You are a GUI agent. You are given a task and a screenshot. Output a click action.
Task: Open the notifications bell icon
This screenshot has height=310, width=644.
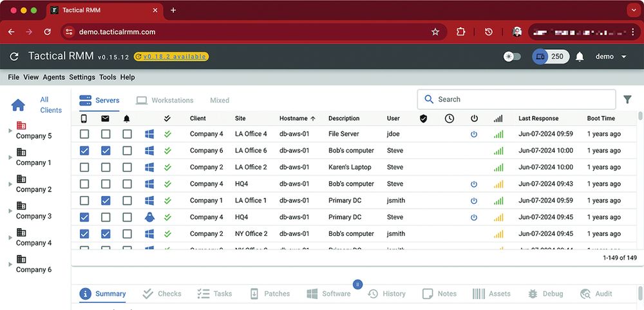[x=580, y=57]
